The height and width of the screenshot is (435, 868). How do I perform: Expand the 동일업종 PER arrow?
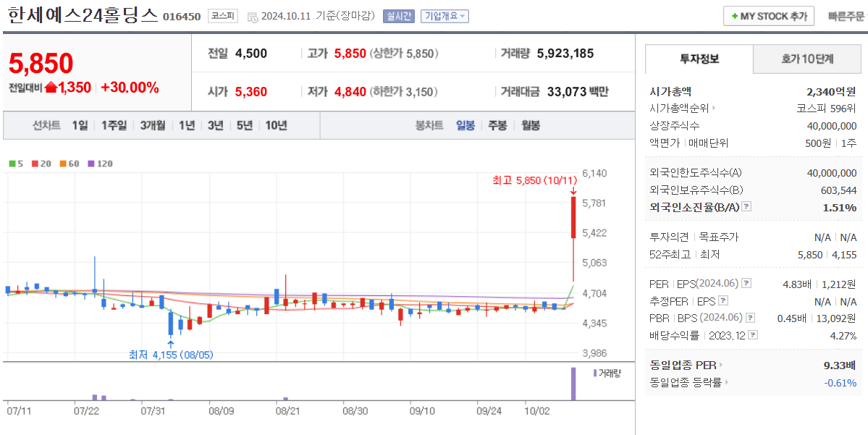click(721, 366)
